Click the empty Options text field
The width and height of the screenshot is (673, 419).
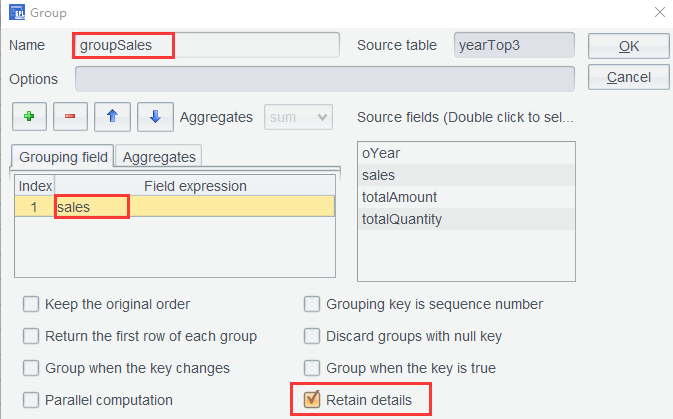[x=324, y=79]
